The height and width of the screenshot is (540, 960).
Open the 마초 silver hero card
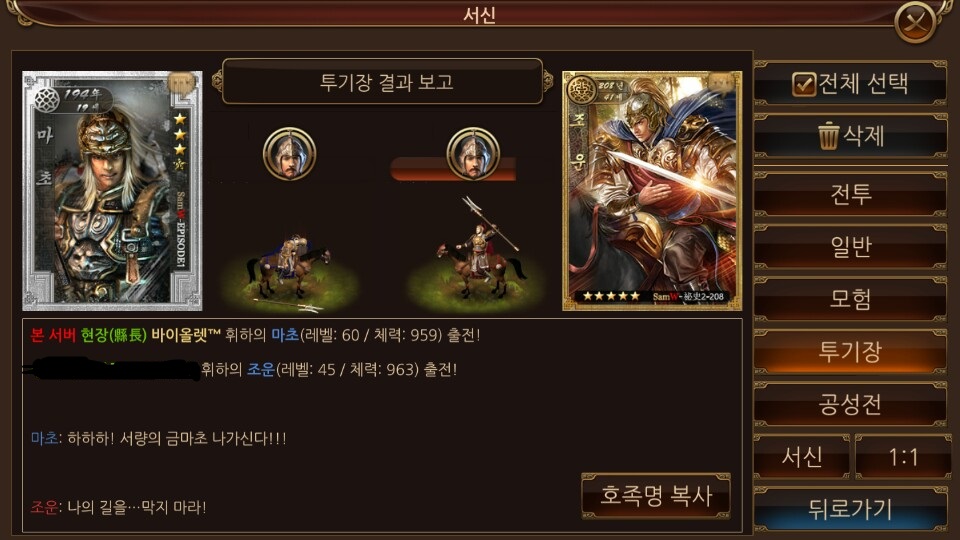(112, 190)
